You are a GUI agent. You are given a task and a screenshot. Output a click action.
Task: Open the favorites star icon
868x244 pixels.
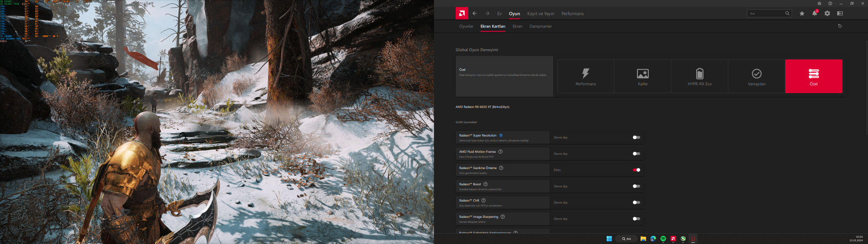coord(802,14)
